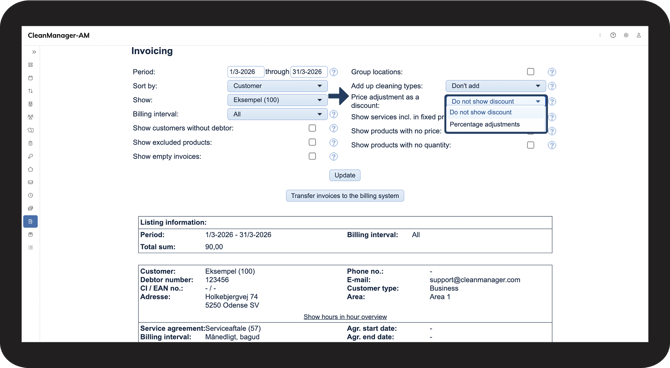Click help icon for Show products with no price
This screenshot has height=368, width=670.
pyautogui.click(x=552, y=131)
